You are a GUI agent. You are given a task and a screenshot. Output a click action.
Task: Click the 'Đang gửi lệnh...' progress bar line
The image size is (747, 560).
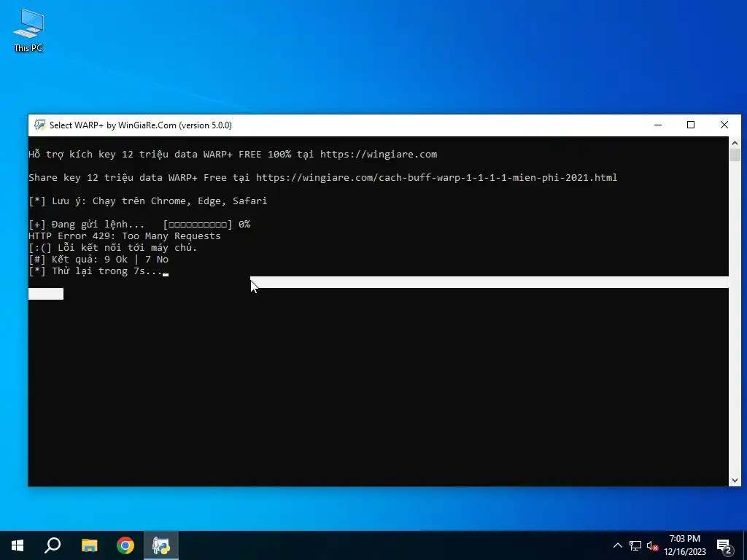[139, 225]
